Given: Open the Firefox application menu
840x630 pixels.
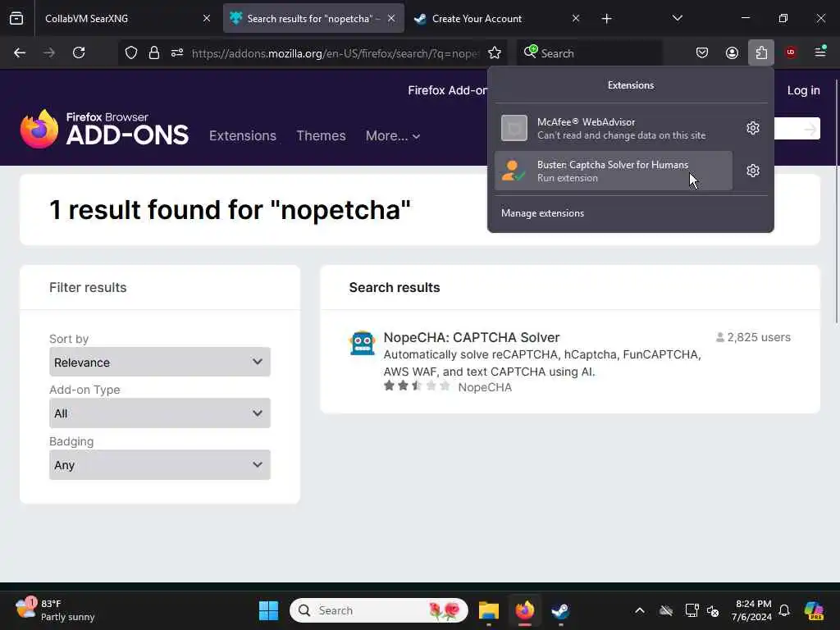Looking at the screenshot, I should pos(820,52).
